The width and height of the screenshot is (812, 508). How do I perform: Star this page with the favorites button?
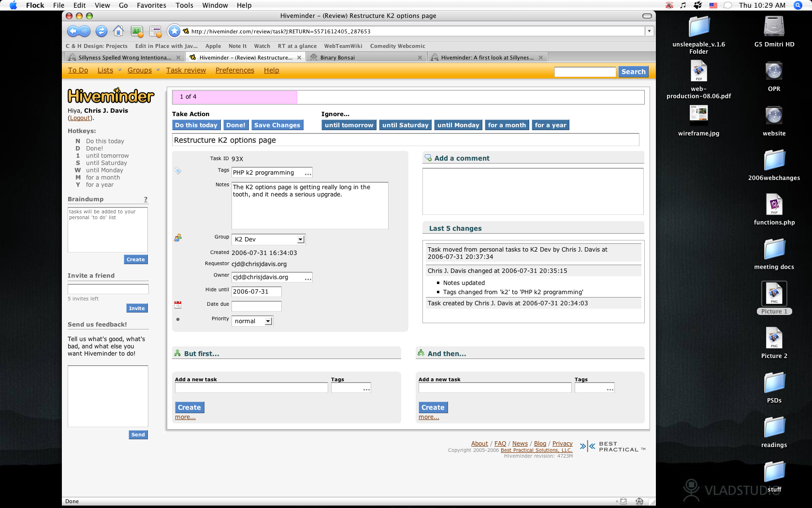(x=174, y=31)
